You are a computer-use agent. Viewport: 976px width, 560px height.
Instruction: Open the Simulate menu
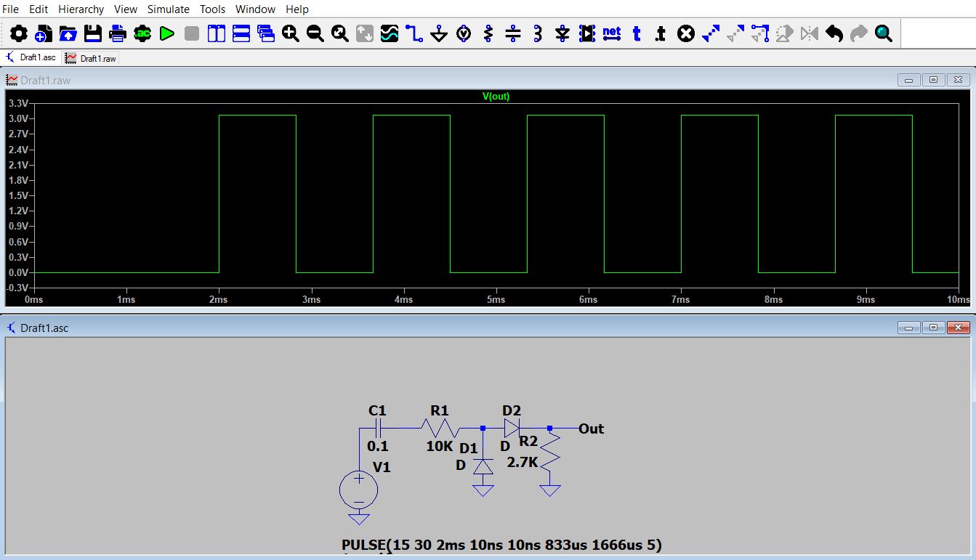point(168,9)
